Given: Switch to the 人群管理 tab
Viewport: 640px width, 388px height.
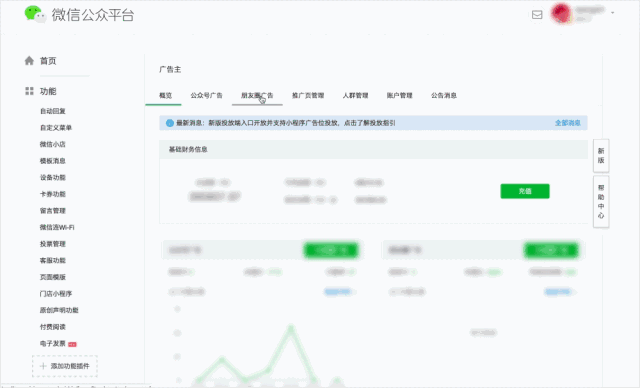Looking at the screenshot, I should coord(356,95).
